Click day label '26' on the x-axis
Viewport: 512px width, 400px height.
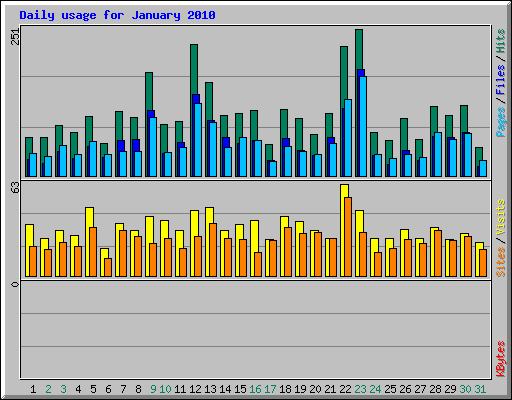point(405,389)
